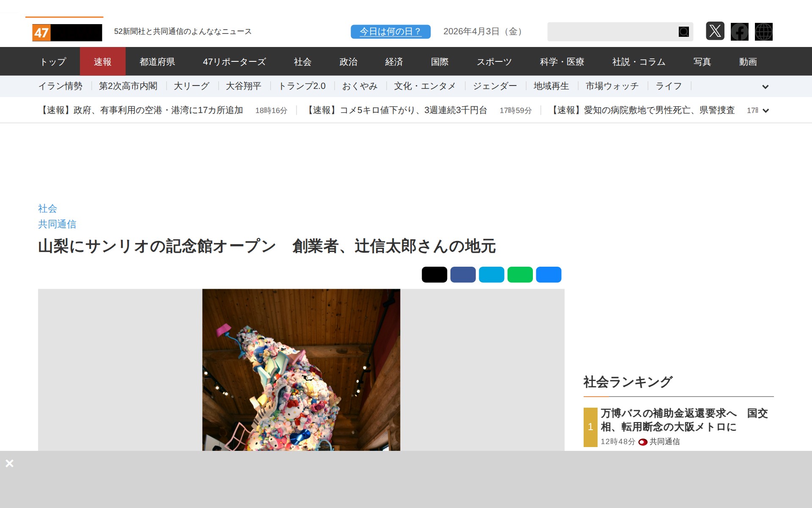Screen dimensions: 812x508
Task: Open the 社会 category link above headline
Action: [x=47, y=208]
